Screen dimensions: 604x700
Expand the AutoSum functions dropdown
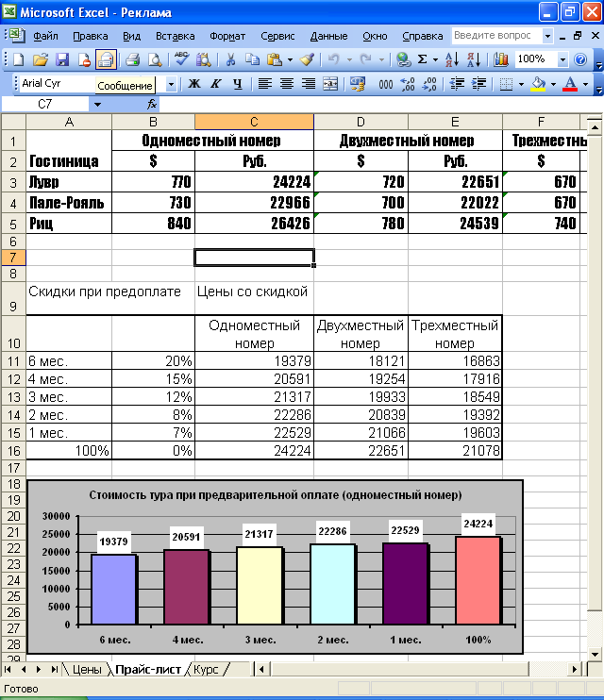(x=435, y=59)
